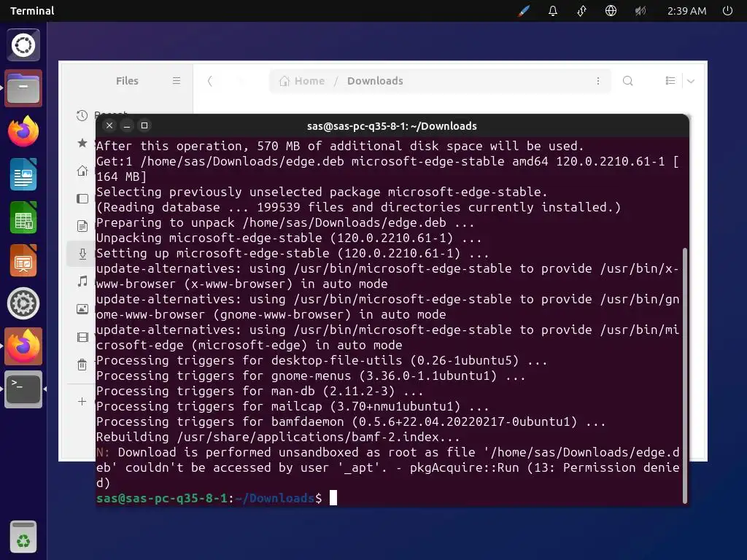
Task: Click the Files title in sidebar header
Action: click(x=127, y=81)
